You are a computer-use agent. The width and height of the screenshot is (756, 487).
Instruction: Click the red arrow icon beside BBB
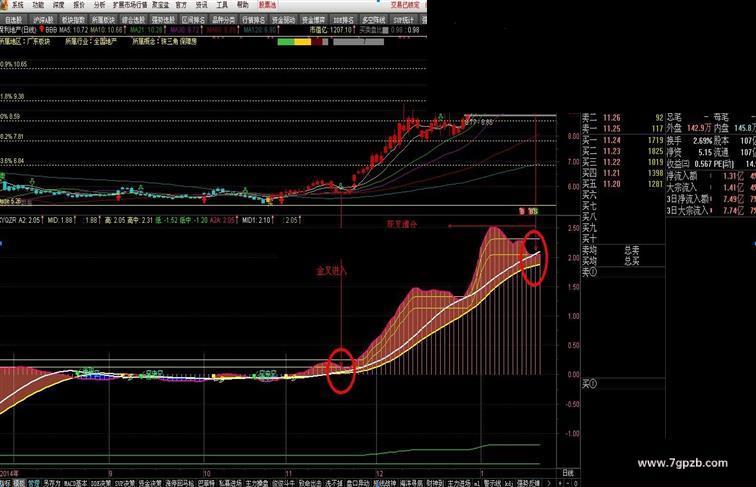42,30
